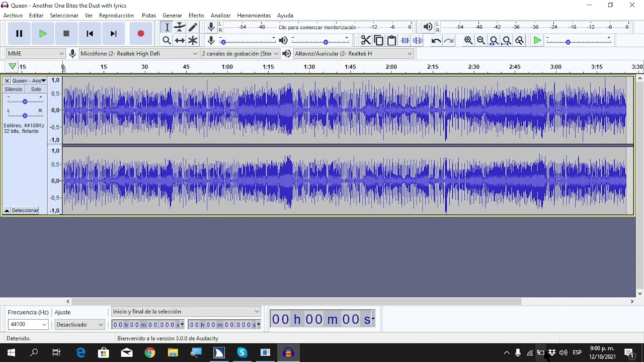Click the selection end time field
Image resolution: width=644 pixels, height=362 pixels.
(x=224, y=325)
